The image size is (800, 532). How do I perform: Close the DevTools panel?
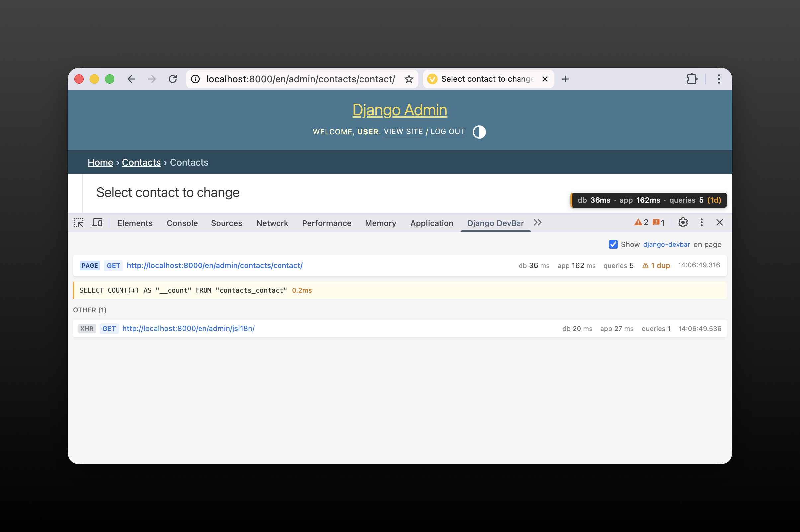[x=720, y=223]
